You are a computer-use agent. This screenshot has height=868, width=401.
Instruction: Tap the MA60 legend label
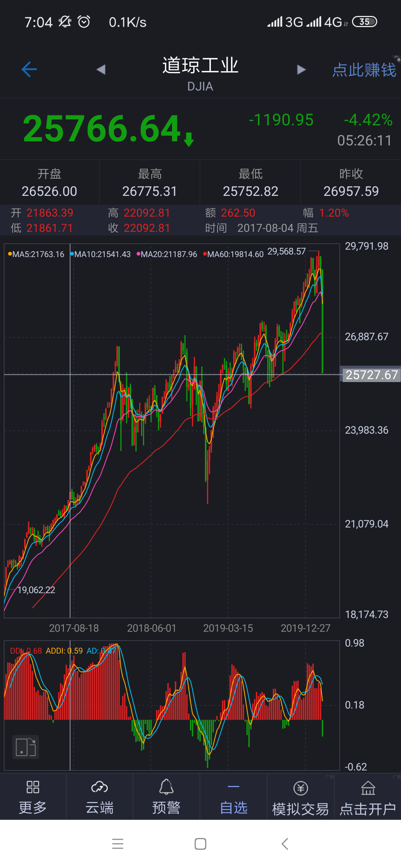[x=234, y=254]
